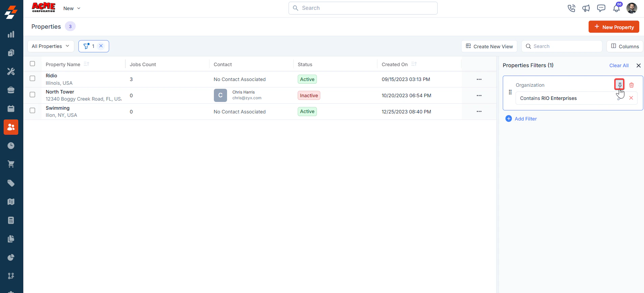Image resolution: width=644 pixels, height=293 pixels.
Task: Click the global Search field at top
Action: click(363, 8)
